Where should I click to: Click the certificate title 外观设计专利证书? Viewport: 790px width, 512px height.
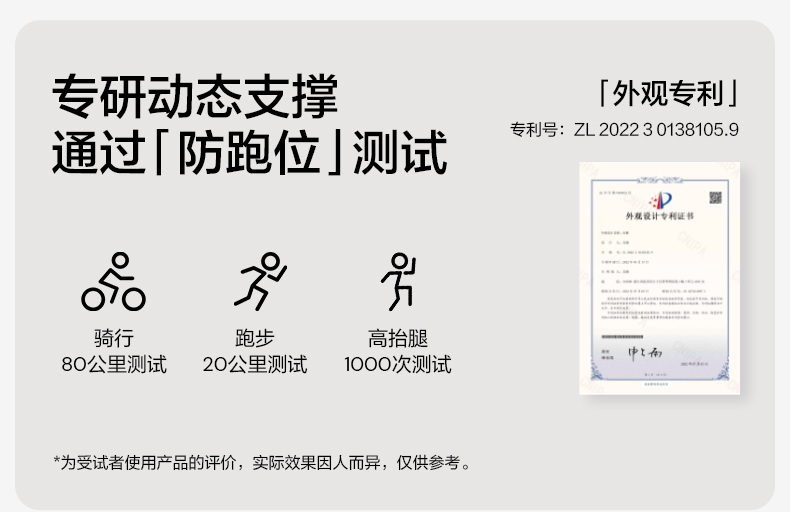[660, 216]
